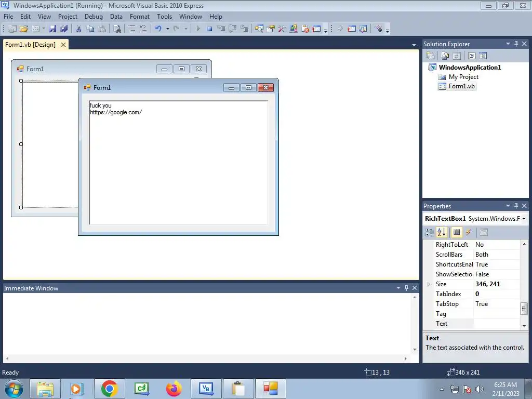Image resolution: width=532 pixels, height=399 pixels.
Task: Open Firefox from the taskbar
Action: coord(174,389)
